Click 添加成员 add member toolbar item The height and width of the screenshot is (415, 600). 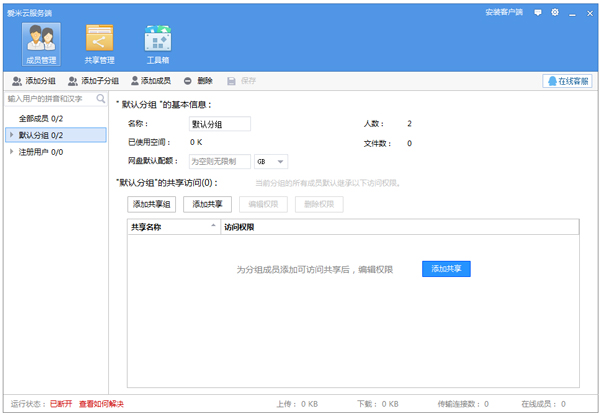[x=151, y=81]
